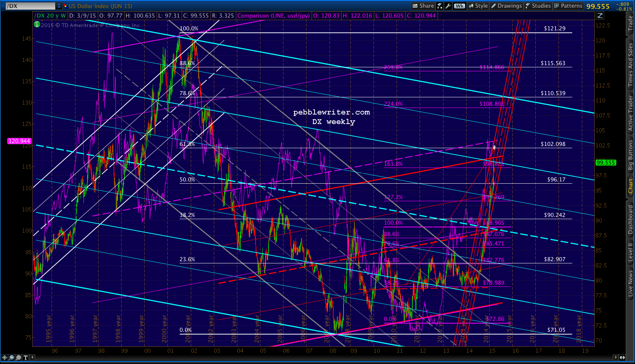Viewport: 635px width, 364px height.
Task: Select the text note T tool
Action: coord(26,357)
